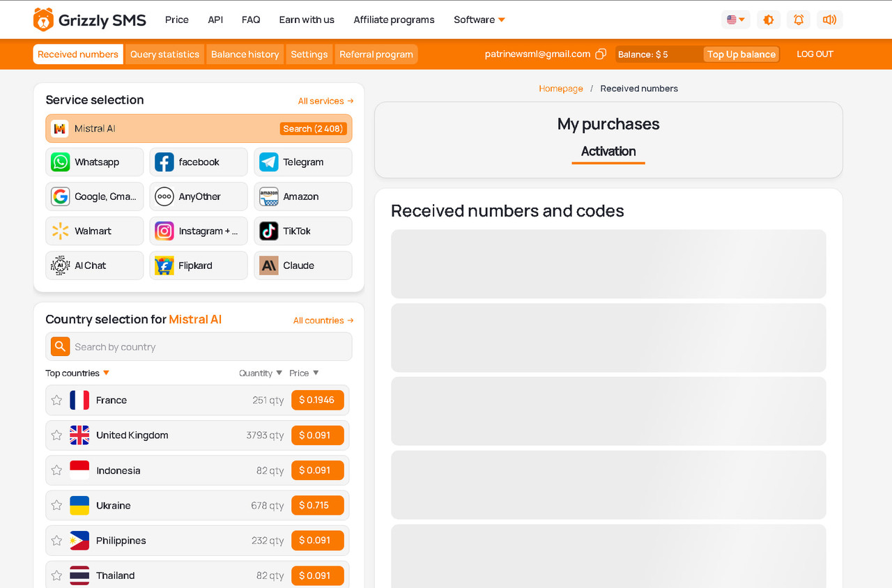Click the Grizzly SMS bear logo

(x=43, y=20)
